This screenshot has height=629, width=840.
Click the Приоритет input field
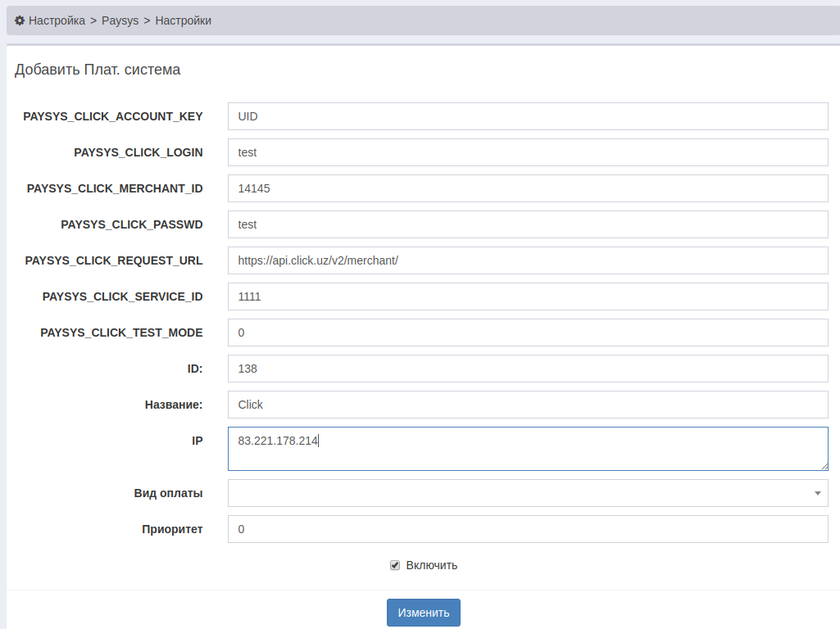click(x=528, y=529)
